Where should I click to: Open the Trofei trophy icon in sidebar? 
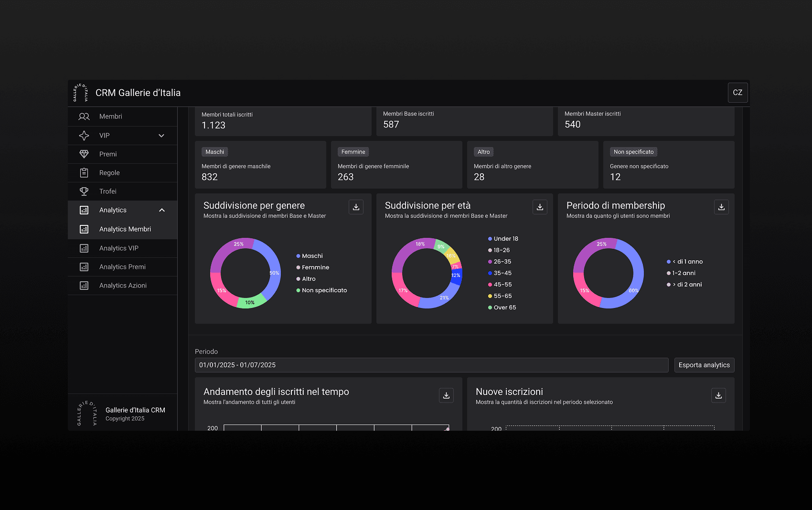click(x=84, y=191)
